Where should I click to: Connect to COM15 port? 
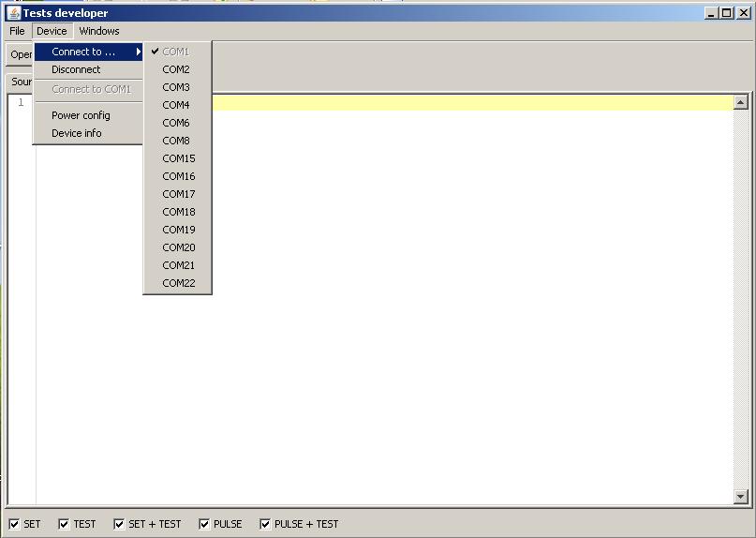tap(179, 158)
